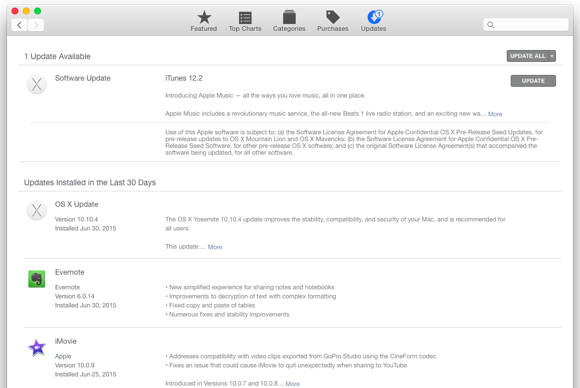Click 'Fixed copy and paste of tables' note
This screenshot has height=388, width=580.
coord(210,305)
